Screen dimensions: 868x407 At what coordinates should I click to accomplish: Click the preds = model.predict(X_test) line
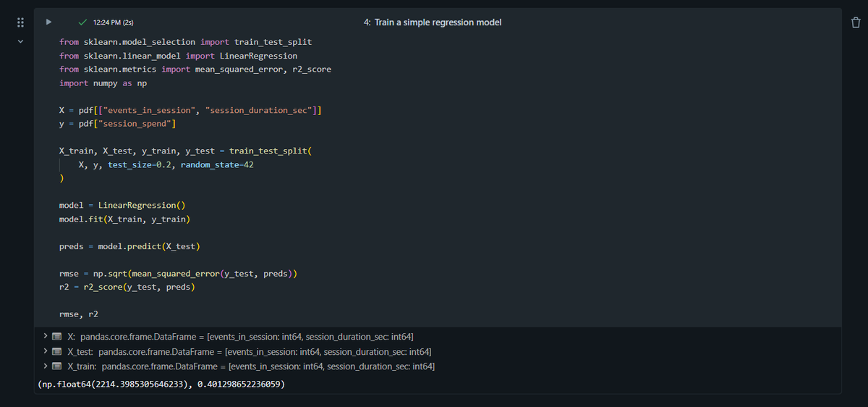[129, 246]
